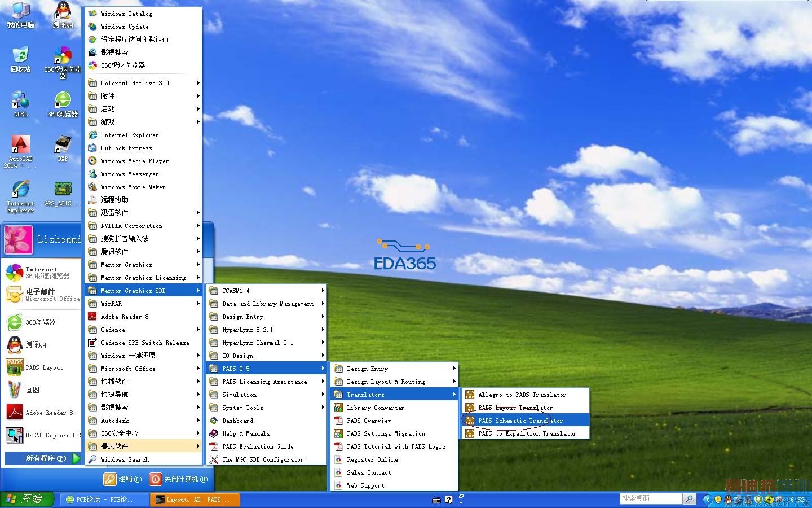Open the DXP desktop shortcut
Viewport: 812px width, 508px height.
pos(63,148)
